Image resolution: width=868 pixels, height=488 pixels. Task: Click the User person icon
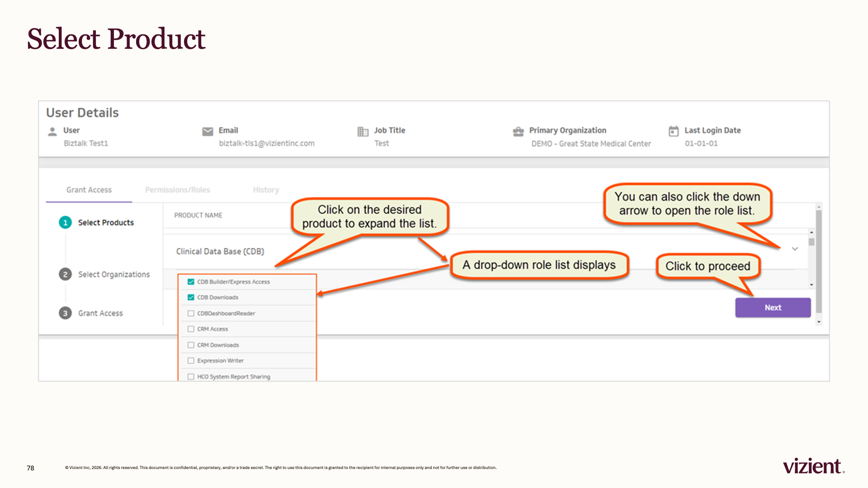click(x=52, y=131)
